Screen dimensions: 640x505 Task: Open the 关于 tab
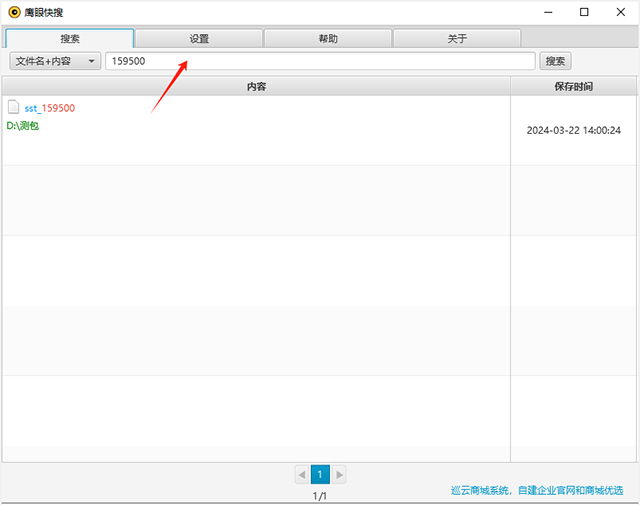(457, 39)
